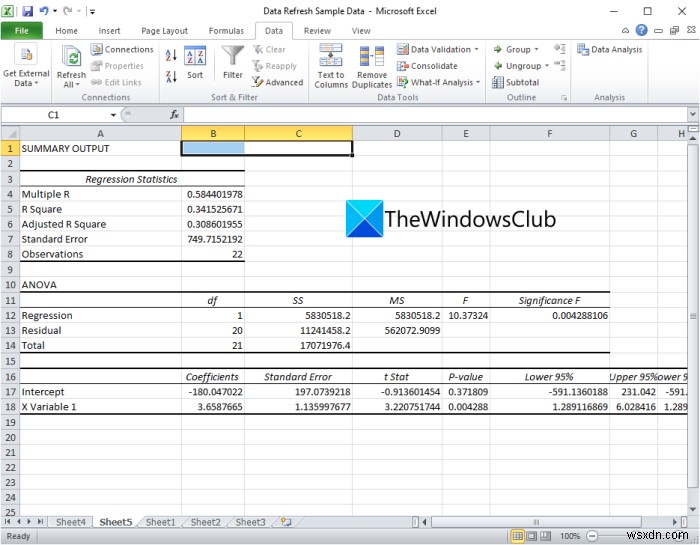Click the Undo icon in title bar

tap(44, 11)
